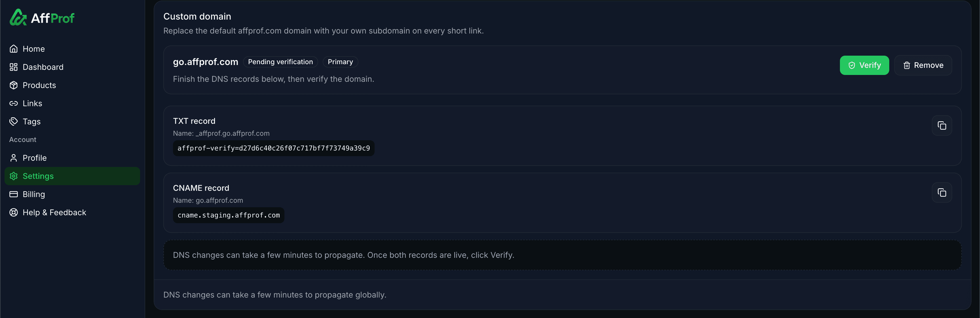This screenshot has height=318, width=980.
Task: Select the Products box icon
Action: coord(14,85)
